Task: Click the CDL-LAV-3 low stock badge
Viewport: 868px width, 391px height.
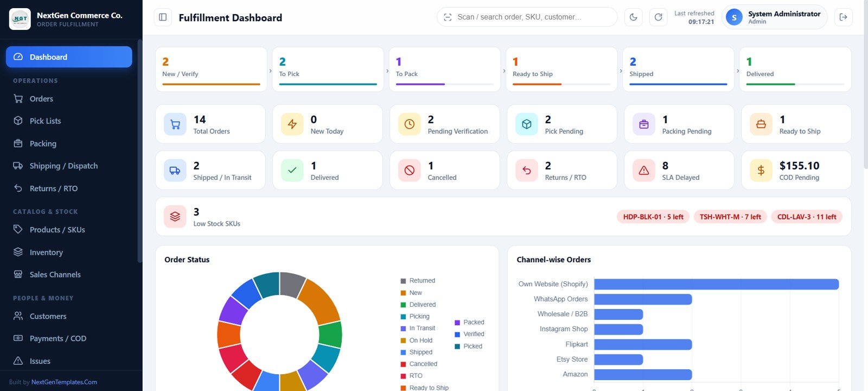Action: 807,217
